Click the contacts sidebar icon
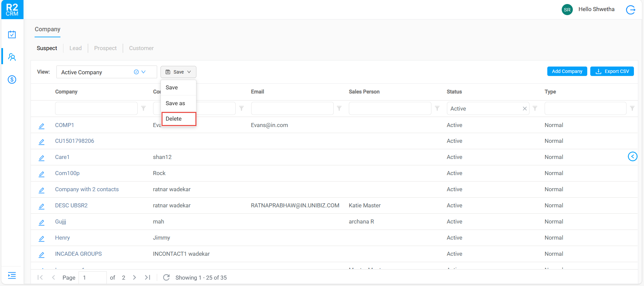The width and height of the screenshot is (644, 286). pyautogui.click(x=12, y=57)
